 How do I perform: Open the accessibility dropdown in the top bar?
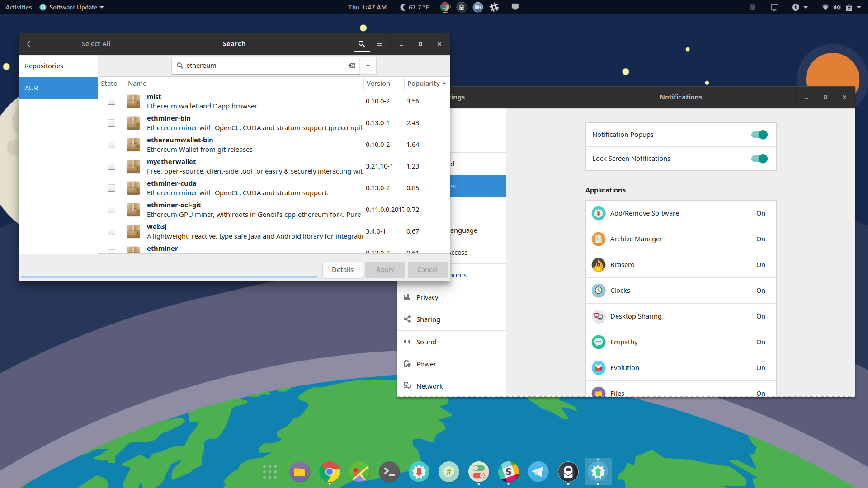pos(800,7)
